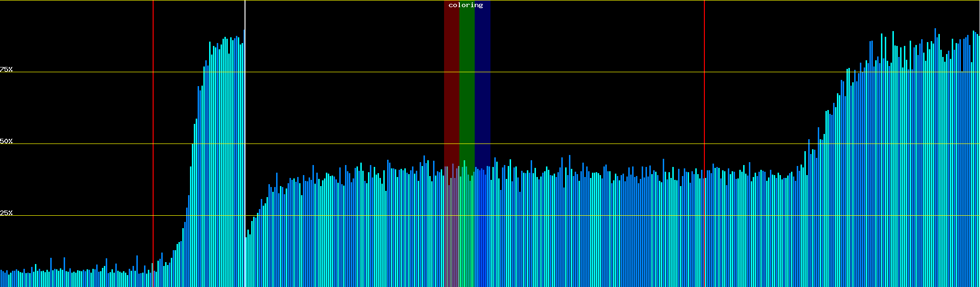The image size is (980, 287).
Task: Click the 50% axis label
Action: 6,141
